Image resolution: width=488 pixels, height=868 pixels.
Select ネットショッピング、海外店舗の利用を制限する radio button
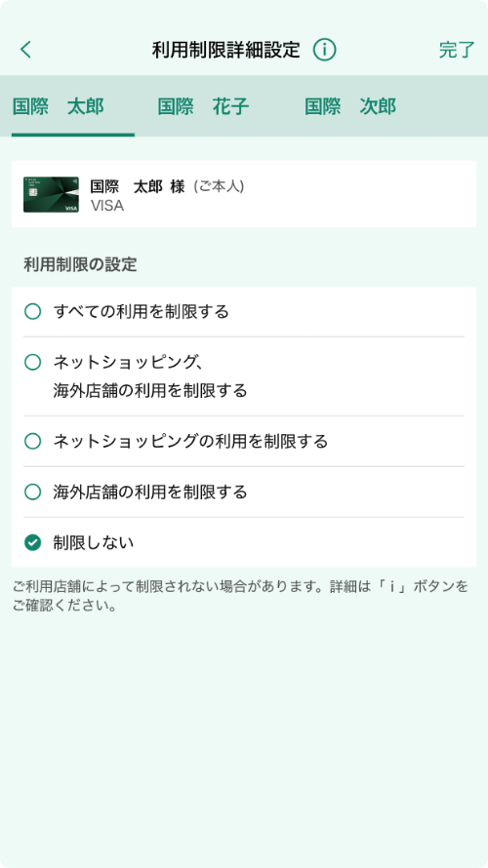point(32,363)
